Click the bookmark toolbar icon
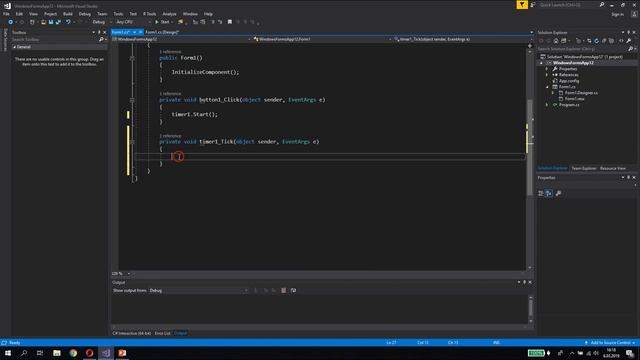The width and height of the screenshot is (640, 360). click(x=230, y=22)
